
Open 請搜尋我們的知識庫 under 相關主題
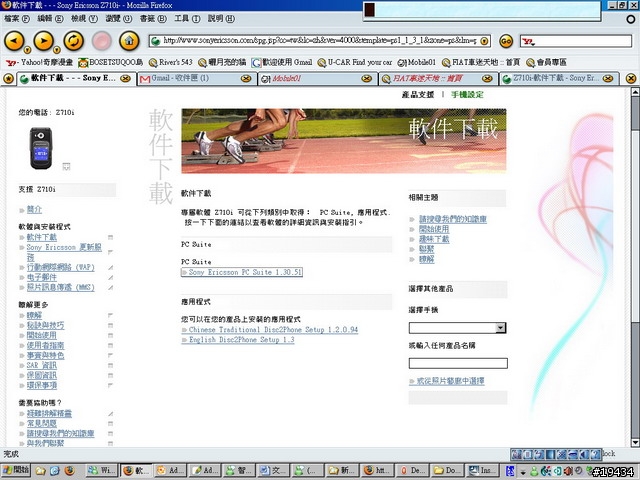coord(453,219)
